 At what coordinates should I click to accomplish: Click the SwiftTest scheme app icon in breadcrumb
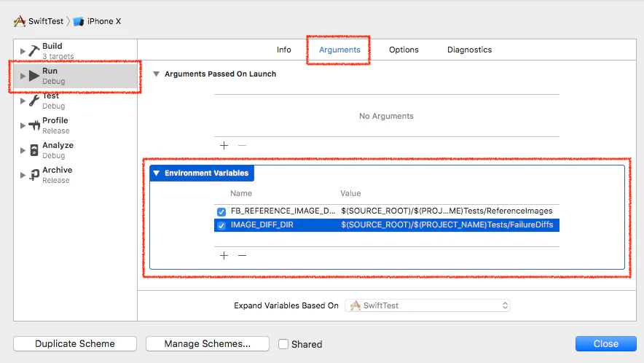[19, 21]
